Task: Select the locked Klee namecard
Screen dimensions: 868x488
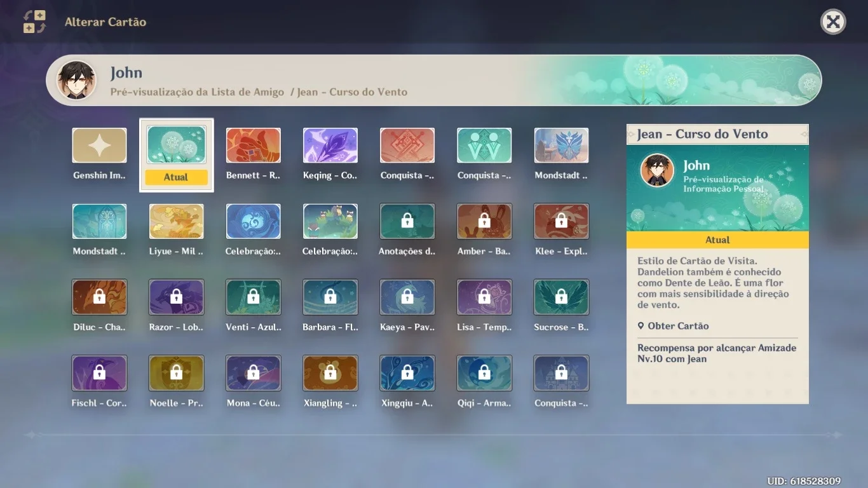Action: click(x=561, y=221)
